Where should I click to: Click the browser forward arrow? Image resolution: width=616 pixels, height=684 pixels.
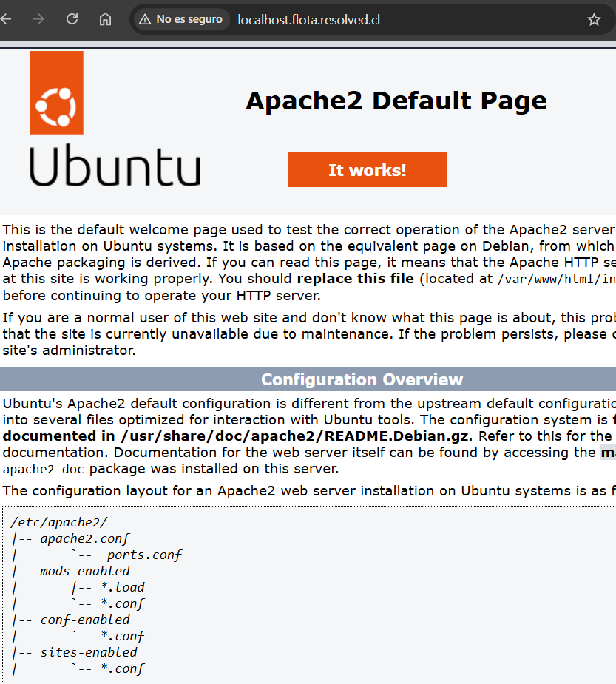(38, 19)
